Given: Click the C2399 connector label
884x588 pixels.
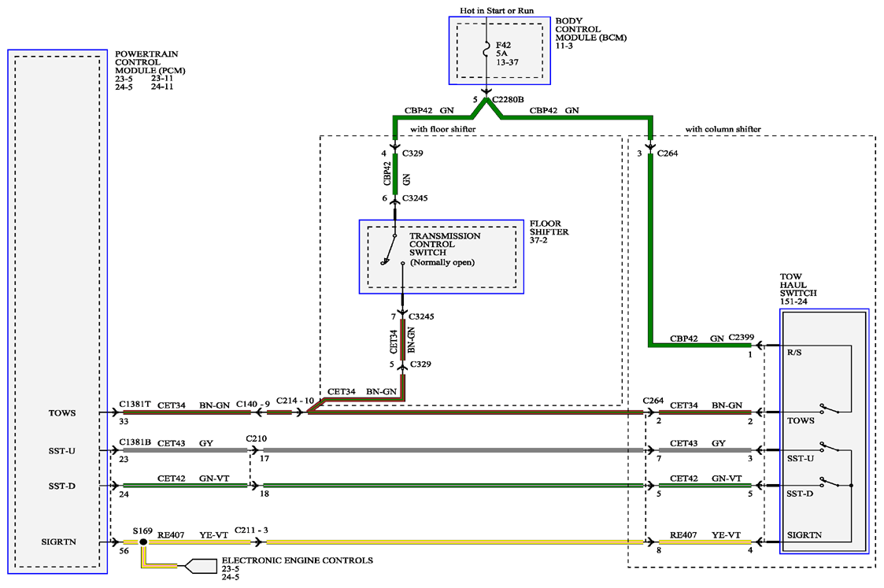Looking at the screenshot, I should [x=742, y=337].
